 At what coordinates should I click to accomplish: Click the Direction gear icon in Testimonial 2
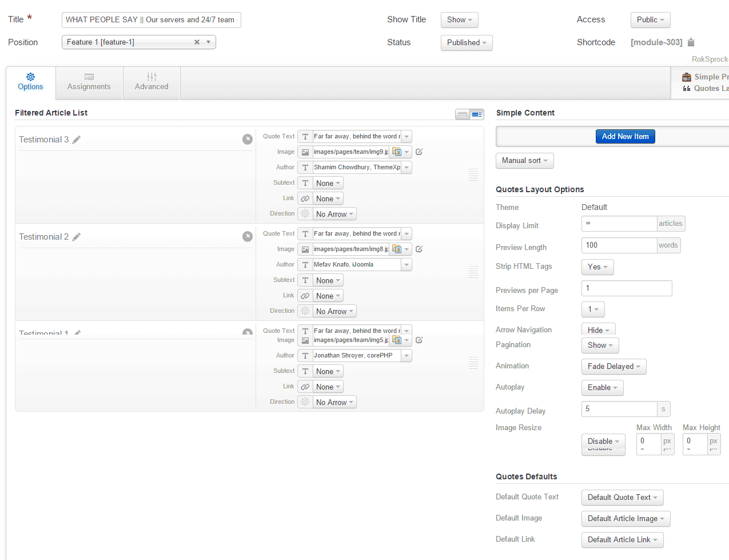tap(305, 311)
